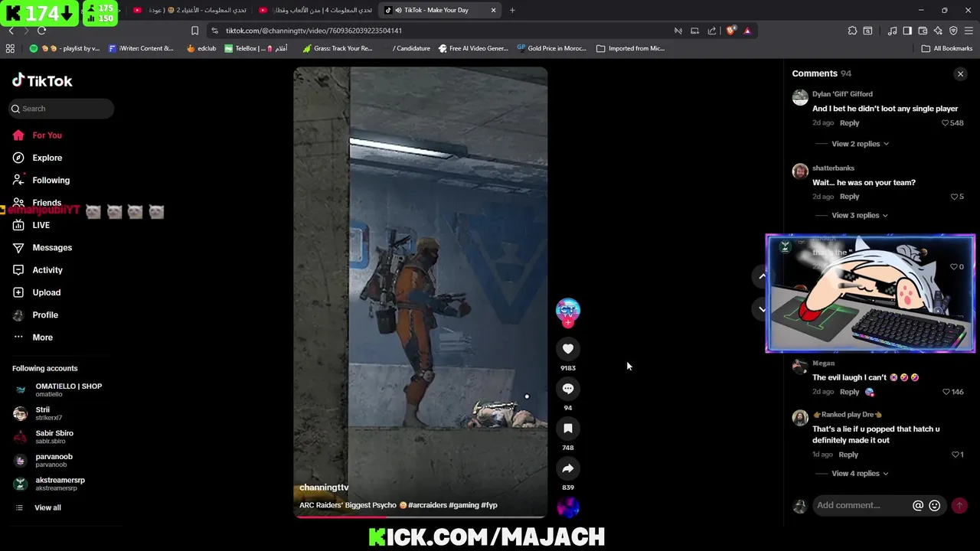The height and width of the screenshot is (551, 980).
Task: Reload the current page
Action: pyautogui.click(x=41, y=31)
